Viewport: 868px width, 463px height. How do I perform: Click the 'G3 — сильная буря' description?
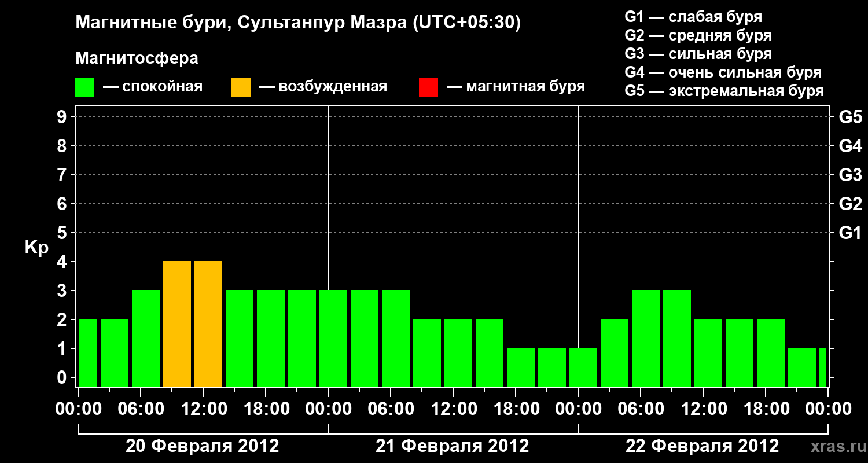tap(698, 54)
